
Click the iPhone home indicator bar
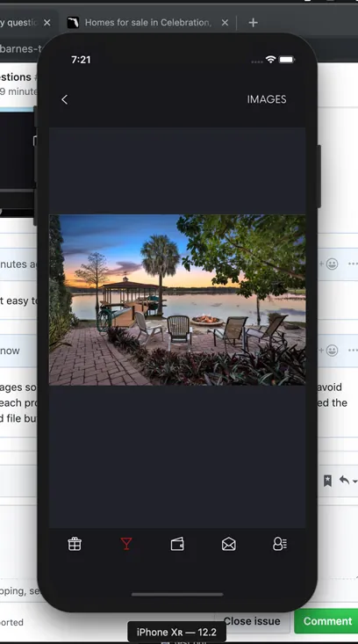click(177, 594)
